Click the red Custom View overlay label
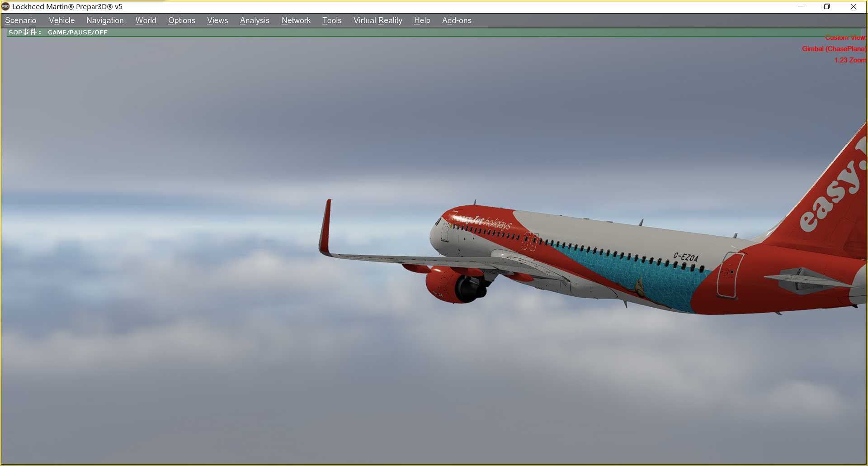The height and width of the screenshot is (466, 868). 844,38
